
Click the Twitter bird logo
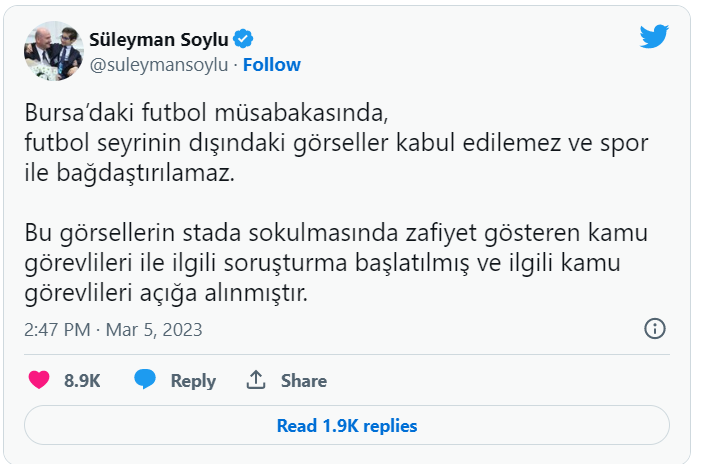[x=654, y=37]
